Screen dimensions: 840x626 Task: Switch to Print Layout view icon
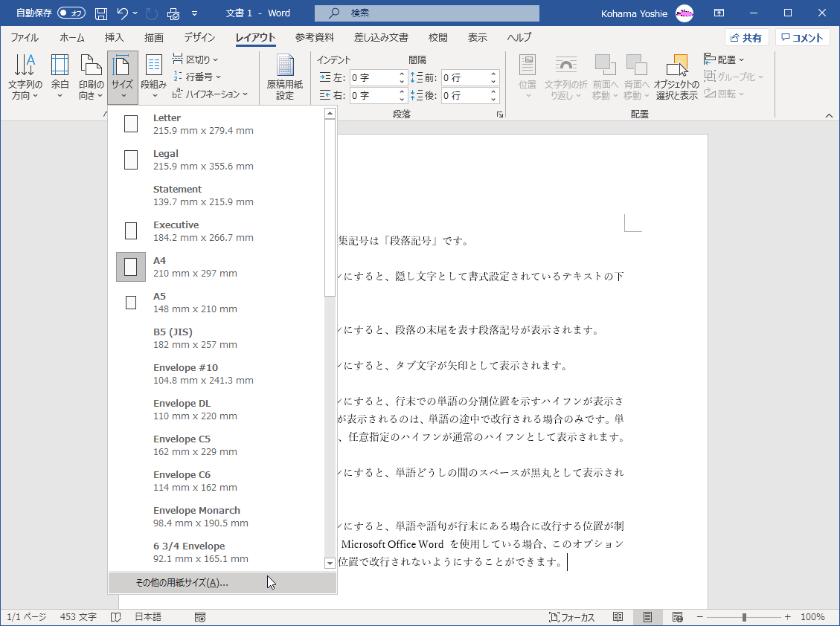647,617
